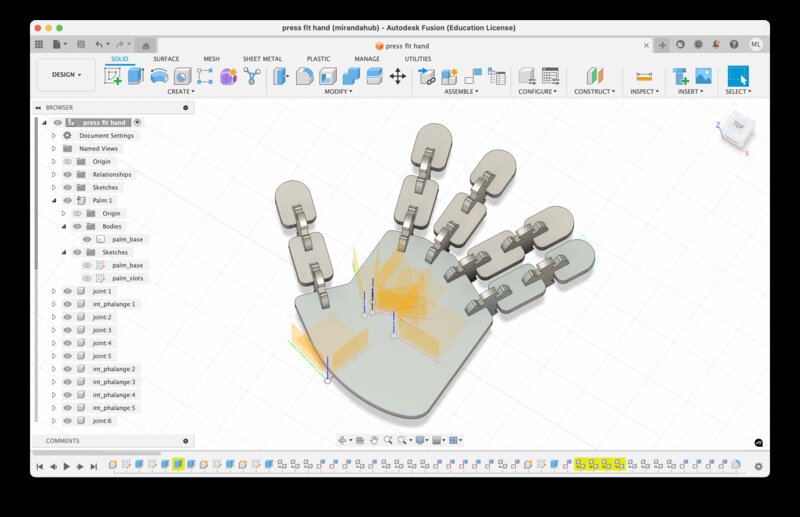Viewport: 800px width, 517px height.
Task: Click the Select arrow tool
Action: (x=737, y=76)
